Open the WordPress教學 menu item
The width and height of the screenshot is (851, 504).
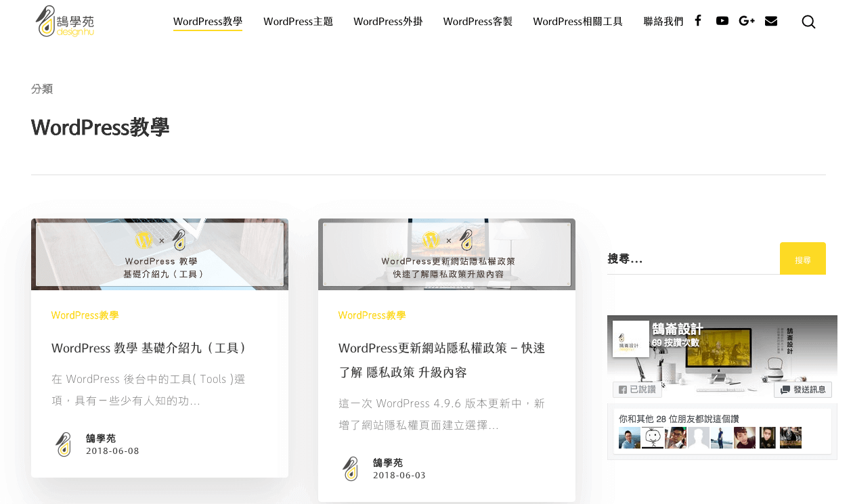click(x=208, y=21)
